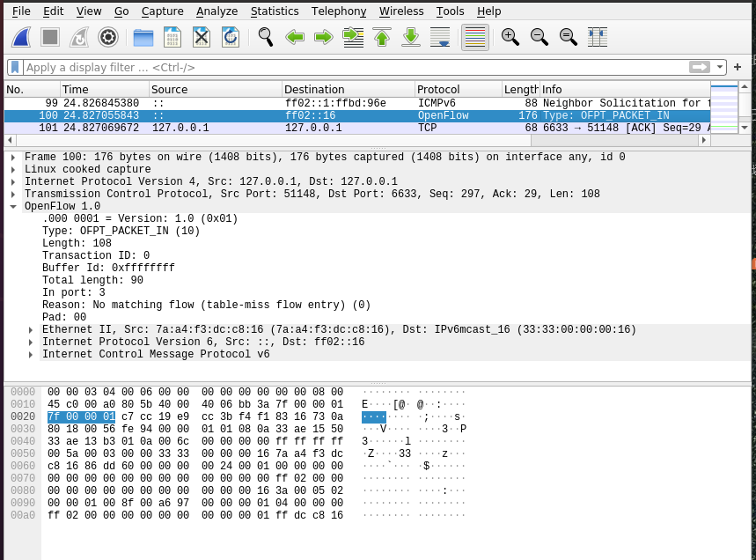Restart the current capture
The width and height of the screenshot is (756, 560).
click(79, 37)
